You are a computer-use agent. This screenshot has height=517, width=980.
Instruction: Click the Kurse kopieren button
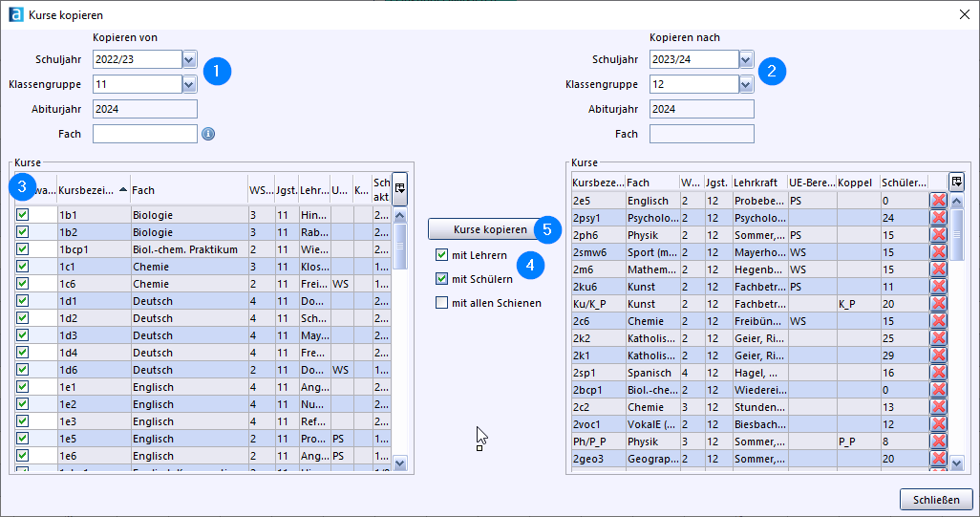[490, 229]
